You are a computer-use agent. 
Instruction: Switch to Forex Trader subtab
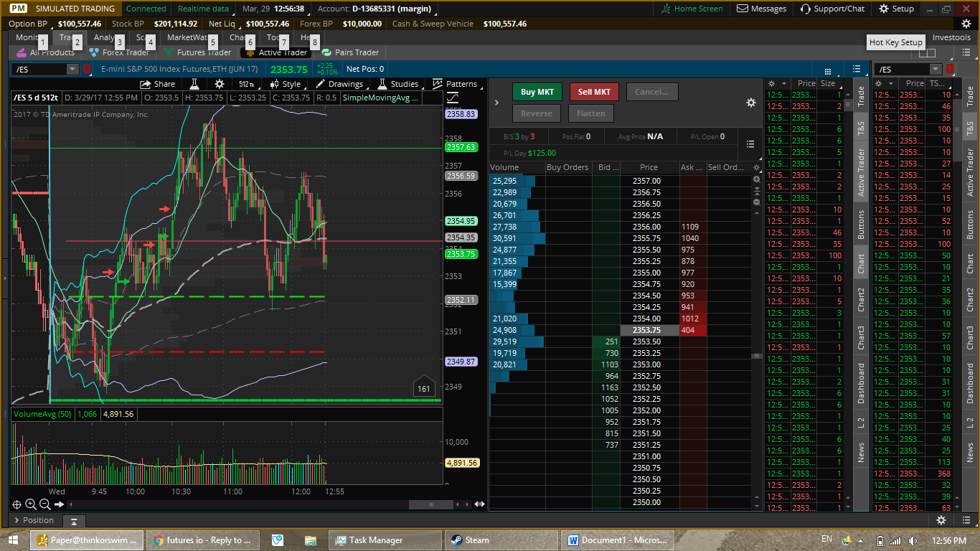[x=119, y=52]
